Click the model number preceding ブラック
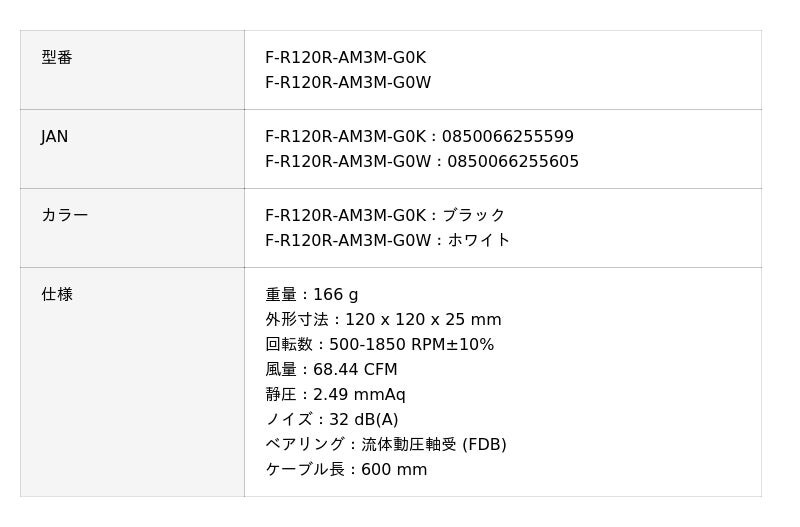Image resolution: width=800 pixels, height=527 pixels. point(345,216)
